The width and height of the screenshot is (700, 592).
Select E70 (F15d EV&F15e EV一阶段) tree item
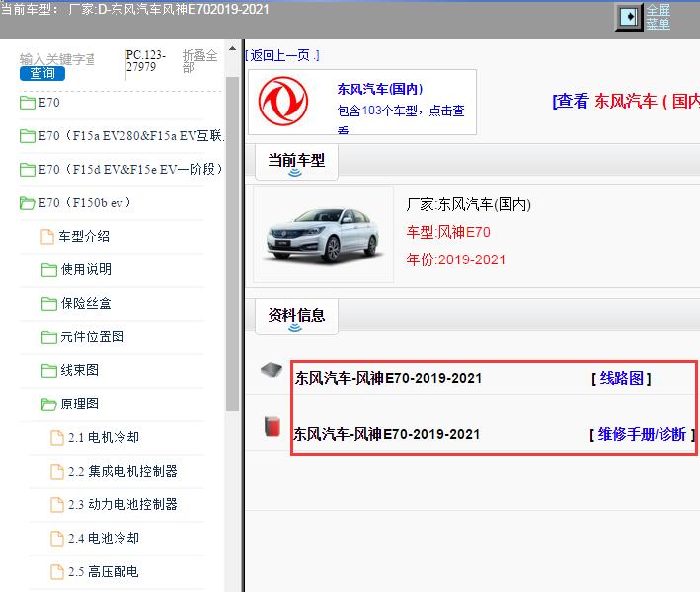coord(130,169)
